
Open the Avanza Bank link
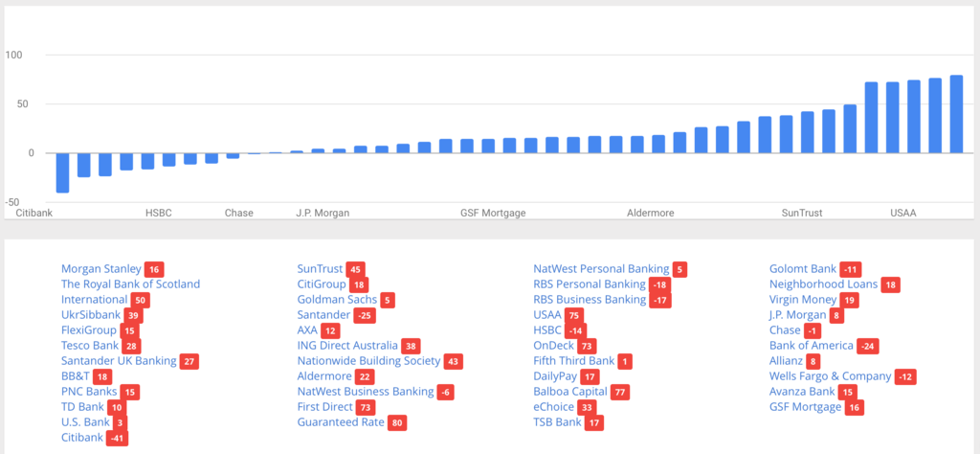click(802, 392)
